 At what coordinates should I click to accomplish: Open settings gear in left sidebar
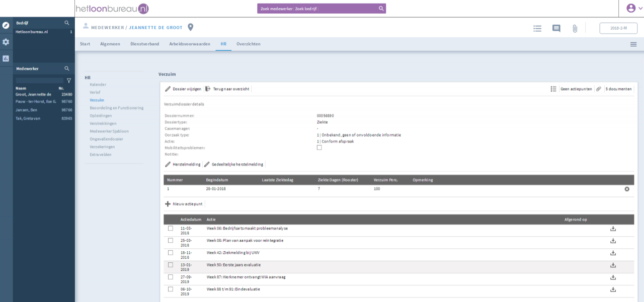click(6, 42)
